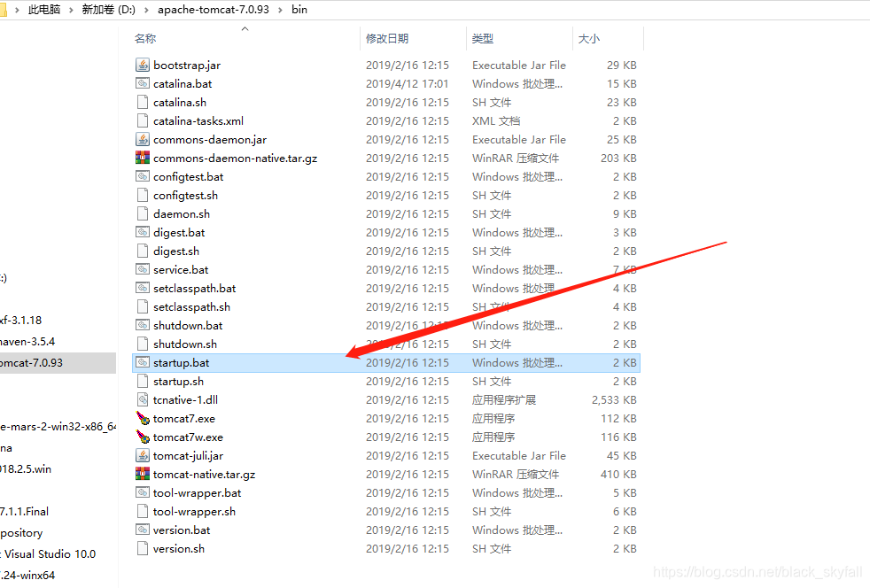Click the commons-daemon-native.tar.gz WinRAR icon

143,159
